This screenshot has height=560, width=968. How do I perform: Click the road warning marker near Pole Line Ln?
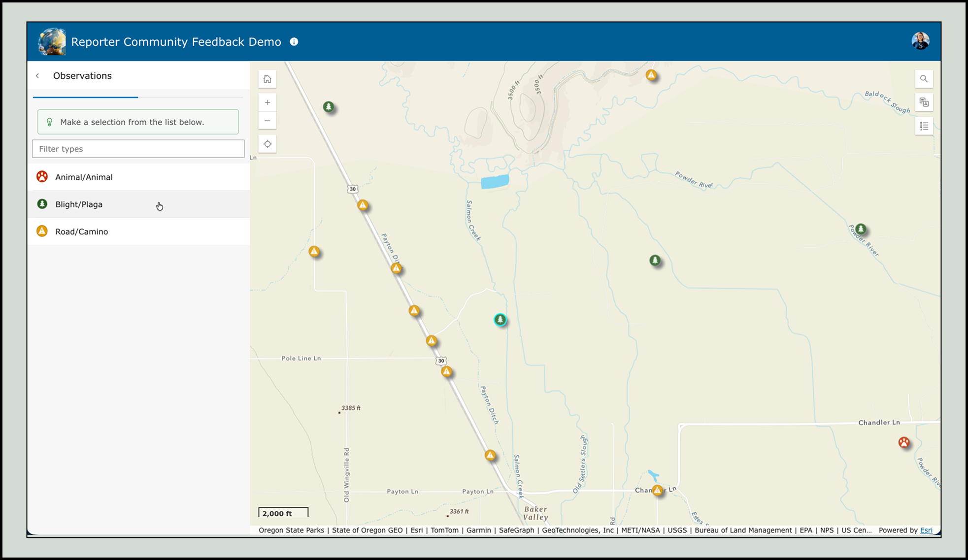point(446,372)
